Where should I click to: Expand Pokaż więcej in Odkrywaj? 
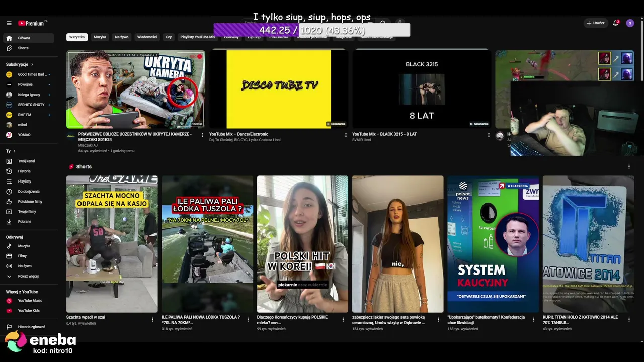click(29, 277)
